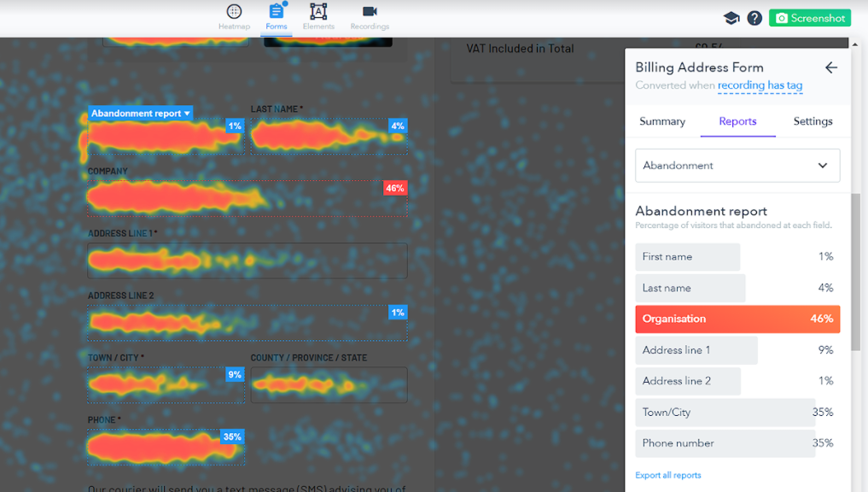The height and width of the screenshot is (492, 868).
Task: Click the red 46% company badge
Action: tap(395, 188)
